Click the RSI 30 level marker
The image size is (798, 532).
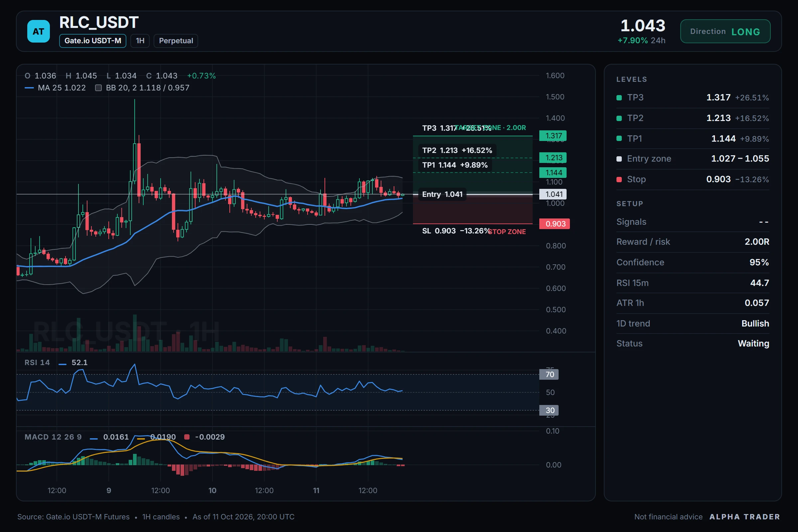coord(549,411)
